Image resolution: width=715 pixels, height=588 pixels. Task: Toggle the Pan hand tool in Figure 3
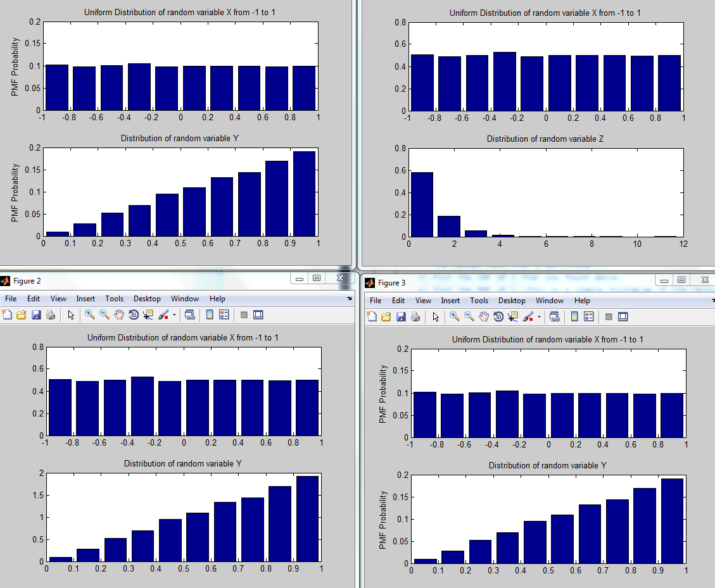pos(484,316)
